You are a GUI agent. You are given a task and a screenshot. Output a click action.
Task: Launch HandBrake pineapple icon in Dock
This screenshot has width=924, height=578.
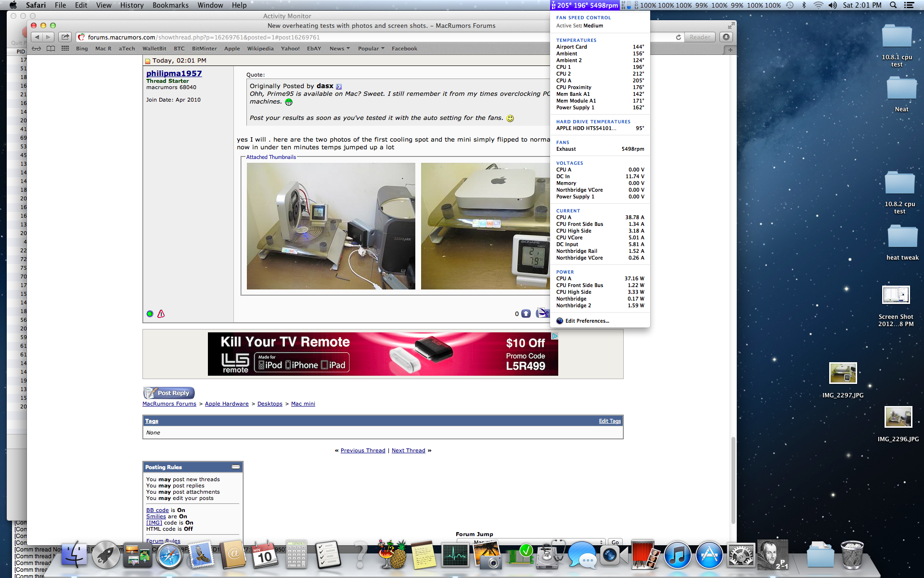pyautogui.click(x=392, y=555)
